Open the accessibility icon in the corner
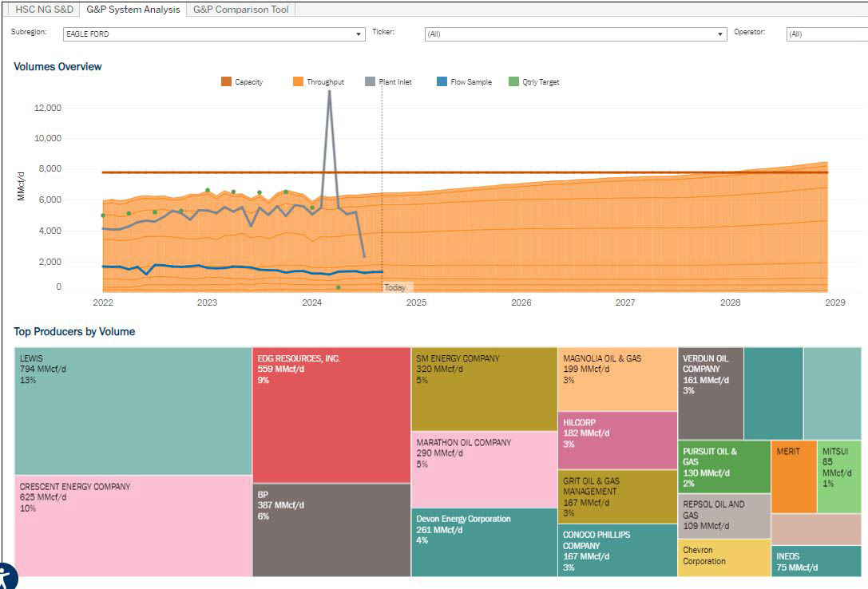868x589 pixels. click(8, 577)
